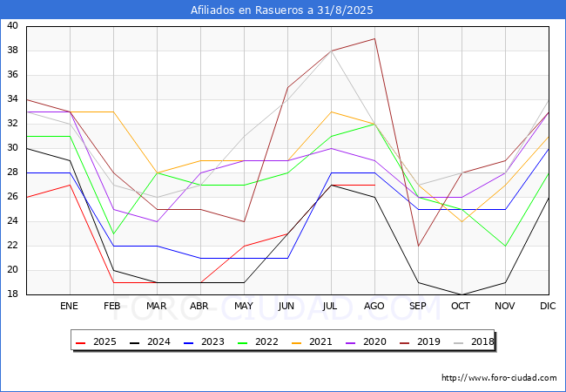Click the y-axis value 24
This screenshot has width=566, height=392.
[x=13, y=221]
